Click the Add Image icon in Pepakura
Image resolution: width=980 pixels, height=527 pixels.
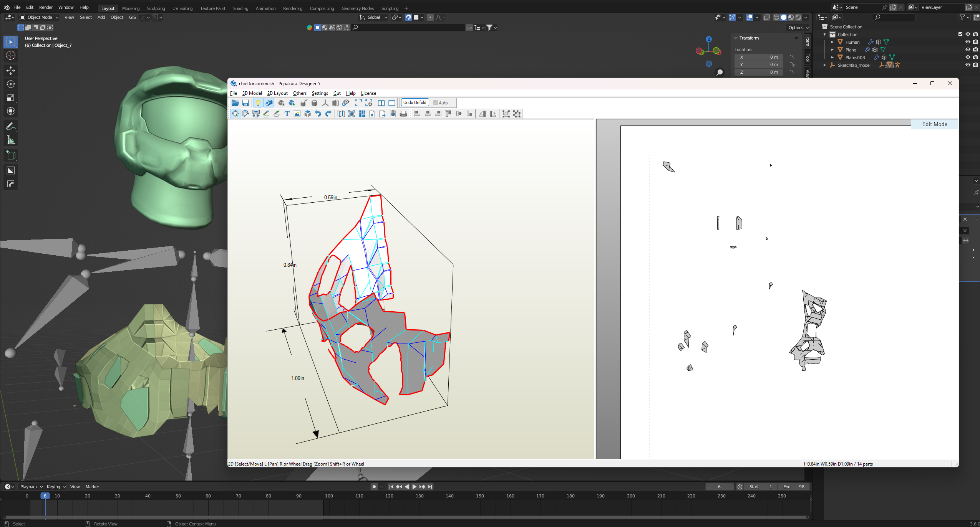[297, 114]
